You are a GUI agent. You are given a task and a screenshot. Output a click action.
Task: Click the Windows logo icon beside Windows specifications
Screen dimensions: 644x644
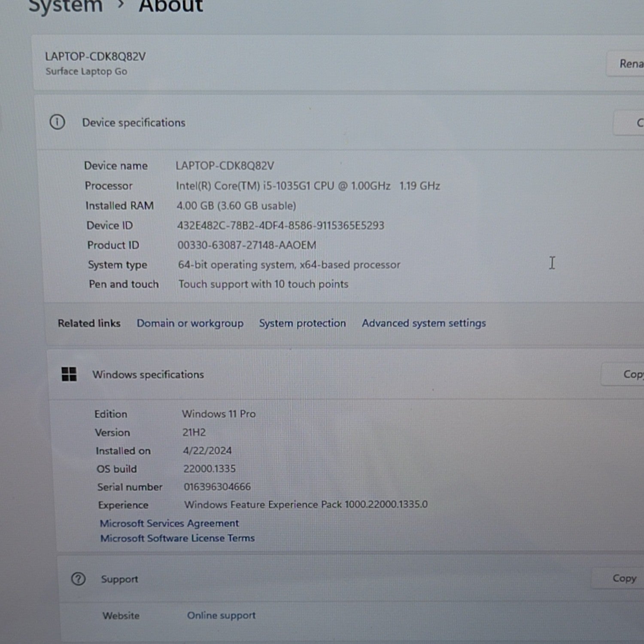pyautogui.click(x=69, y=374)
